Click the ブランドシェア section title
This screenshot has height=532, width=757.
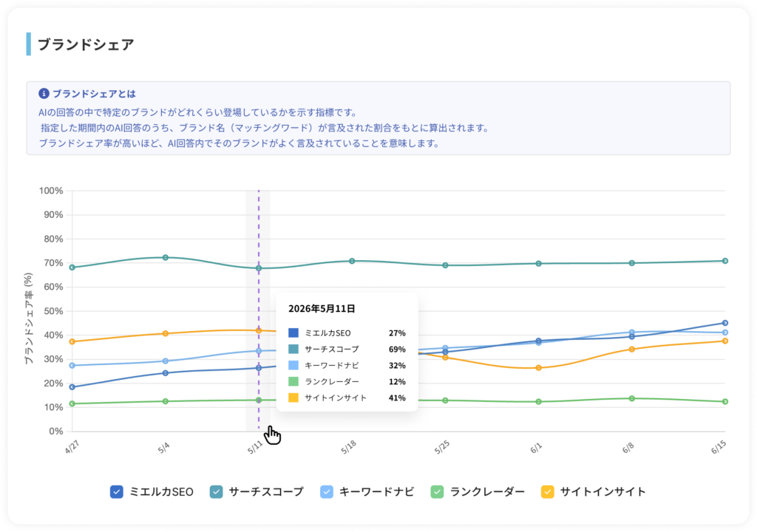click(86, 44)
